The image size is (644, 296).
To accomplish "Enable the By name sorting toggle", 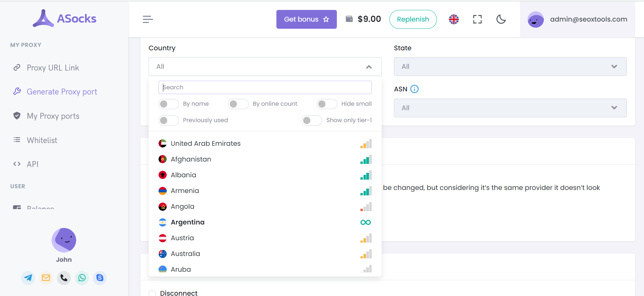I will 168,104.
